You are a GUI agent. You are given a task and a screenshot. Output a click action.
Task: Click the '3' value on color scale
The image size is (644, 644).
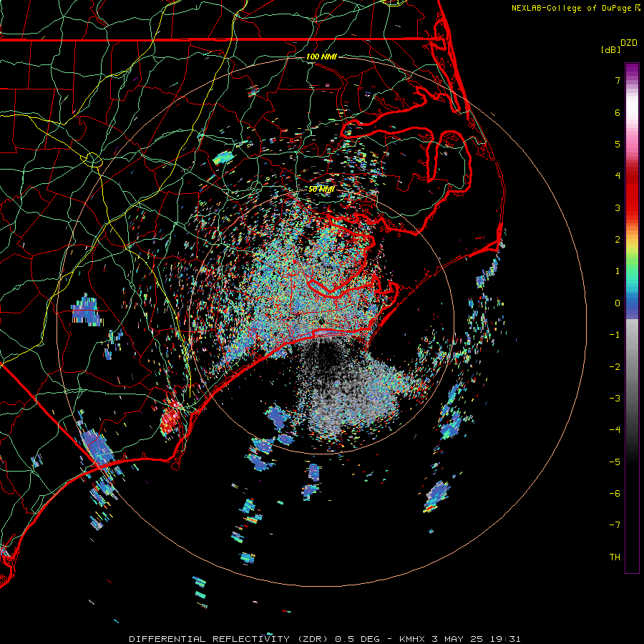(x=618, y=208)
